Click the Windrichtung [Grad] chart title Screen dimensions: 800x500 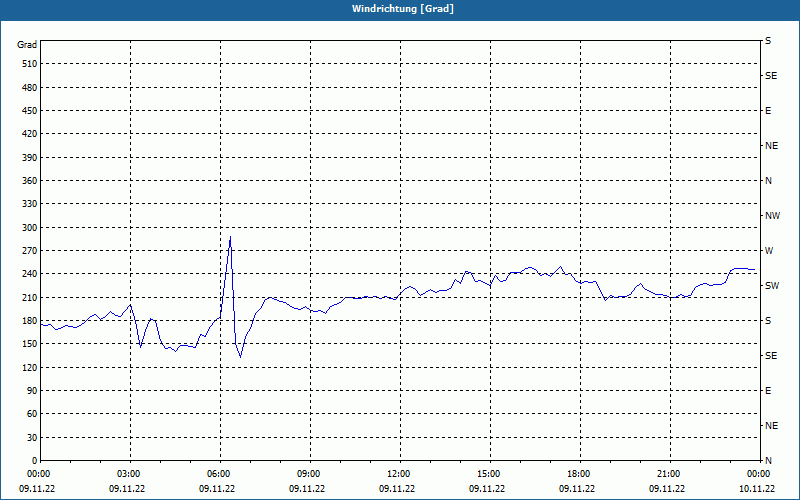(x=403, y=9)
